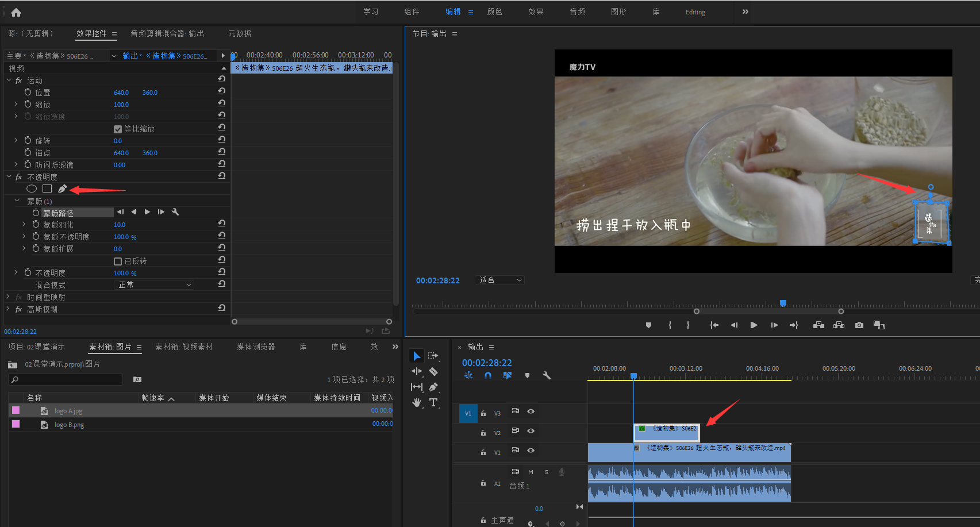The height and width of the screenshot is (527, 980).
Task: Check 已反转 checkbox
Action: [118, 261]
